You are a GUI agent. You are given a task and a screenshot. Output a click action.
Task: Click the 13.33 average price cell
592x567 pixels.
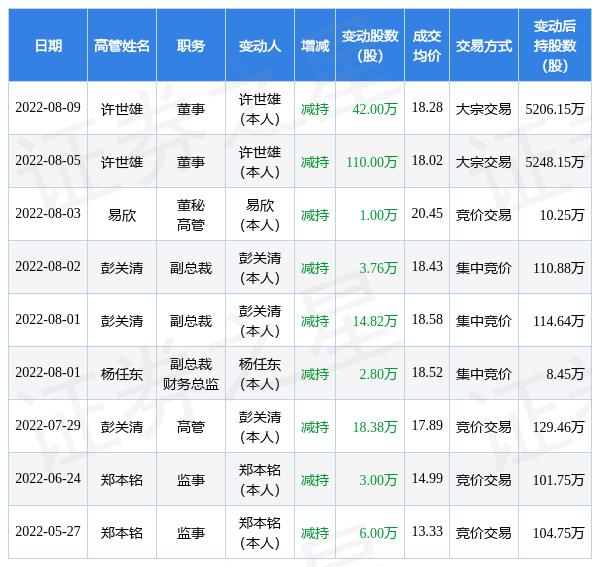point(427,532)
